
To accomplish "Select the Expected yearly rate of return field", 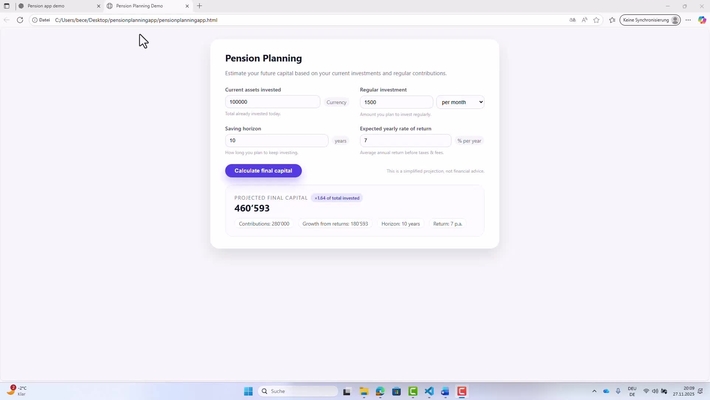I will click(405, 141).
